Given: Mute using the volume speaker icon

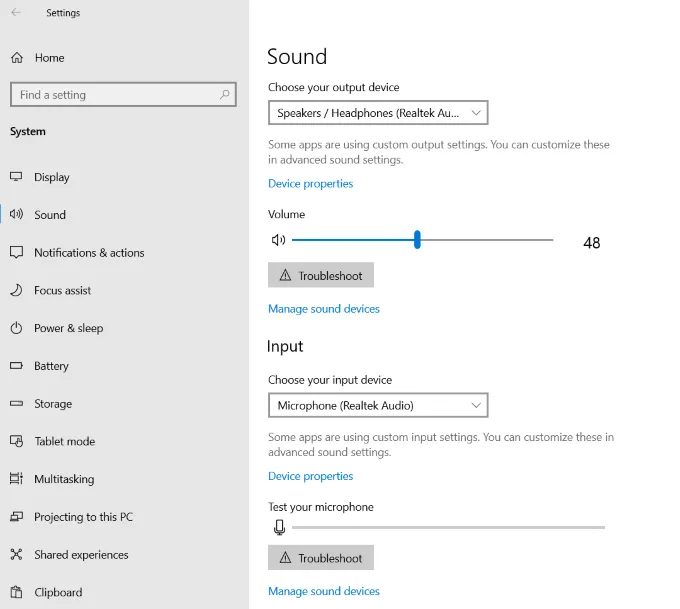Looking at the screenshot, I should (278, 240).
